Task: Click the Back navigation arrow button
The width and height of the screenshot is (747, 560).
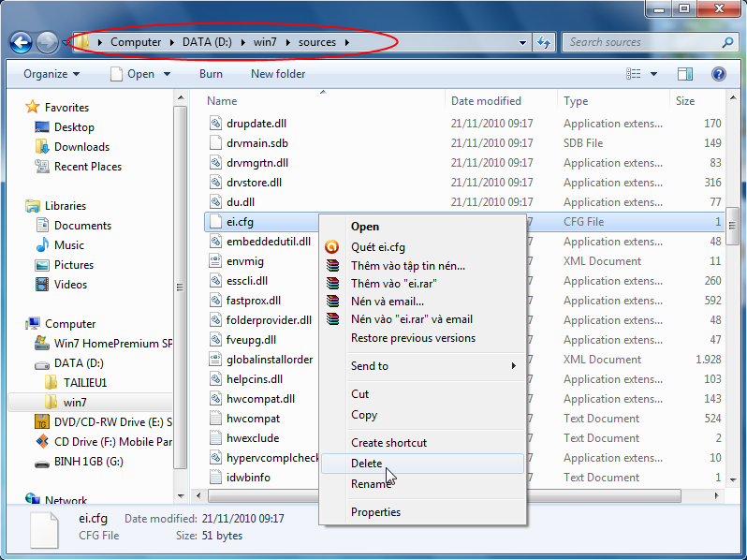Action: [x=21, y=42]
